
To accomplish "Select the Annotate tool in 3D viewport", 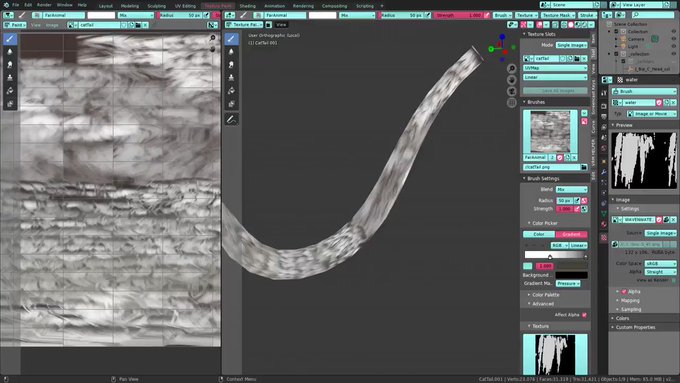I will (x=232, y=119).
